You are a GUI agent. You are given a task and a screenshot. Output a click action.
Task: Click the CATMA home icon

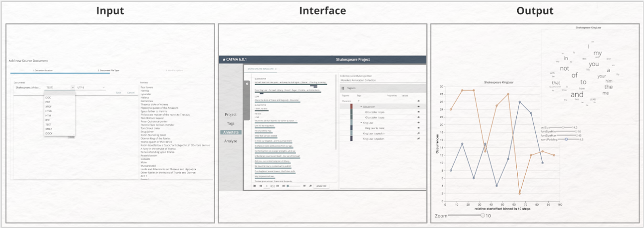tap(224, 60)
